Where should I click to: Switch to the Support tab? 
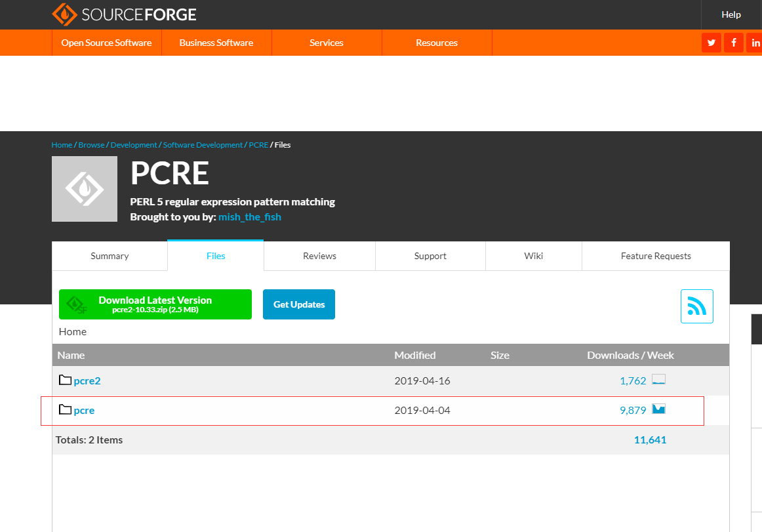tap(430, 256)
